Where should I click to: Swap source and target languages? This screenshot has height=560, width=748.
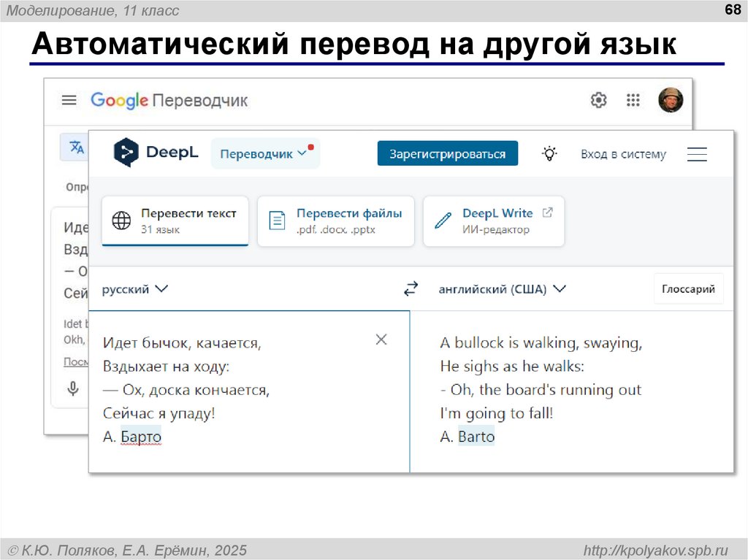411,289
